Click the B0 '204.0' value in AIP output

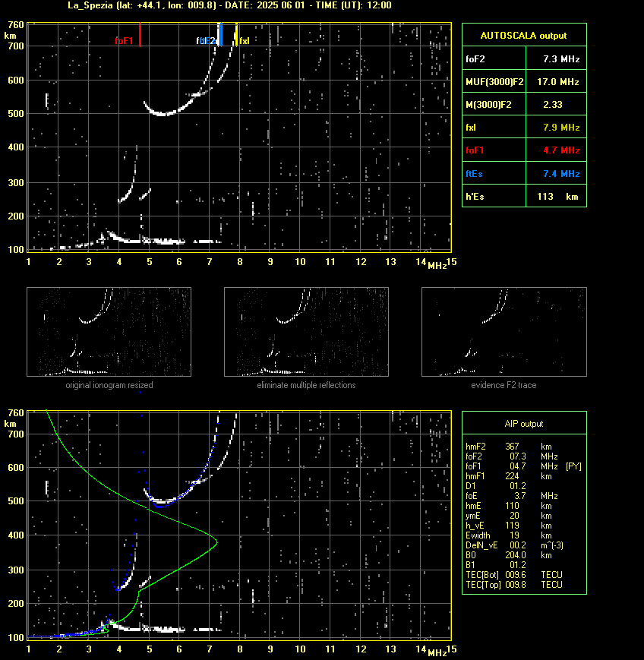pyautogui.click(x=516, y=555)
